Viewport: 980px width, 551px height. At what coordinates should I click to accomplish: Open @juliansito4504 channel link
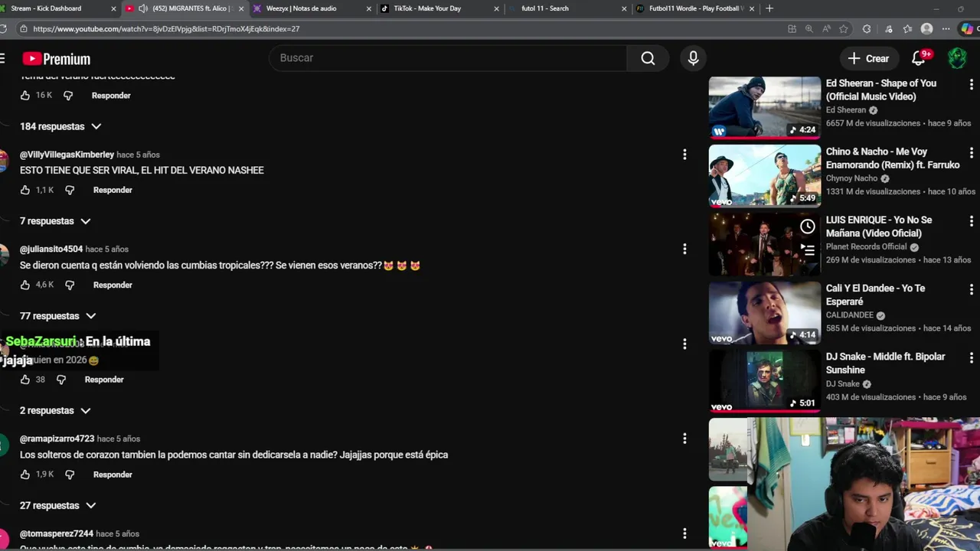pos(51,249)
